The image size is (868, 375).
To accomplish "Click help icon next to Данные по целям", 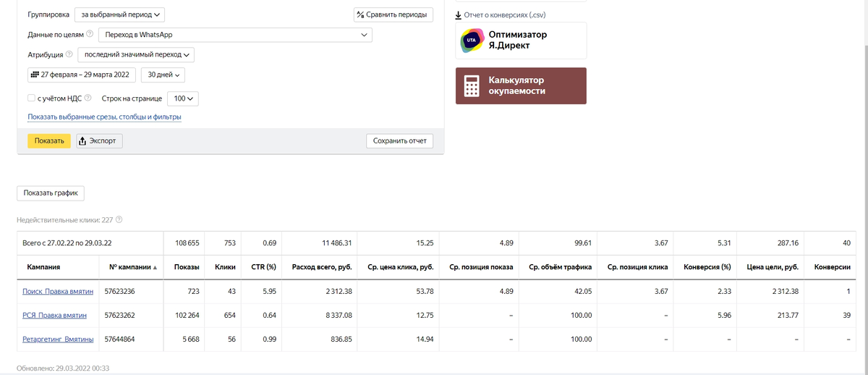I will point(90,34).
